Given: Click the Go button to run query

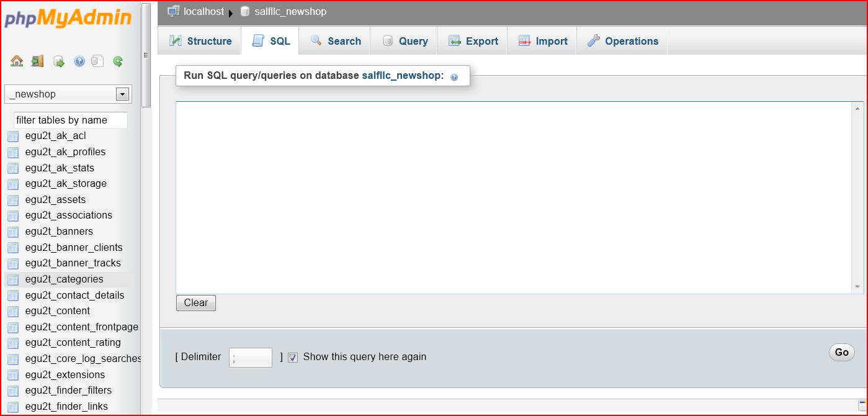Looking at the screenshot, I should pos(841,353).
